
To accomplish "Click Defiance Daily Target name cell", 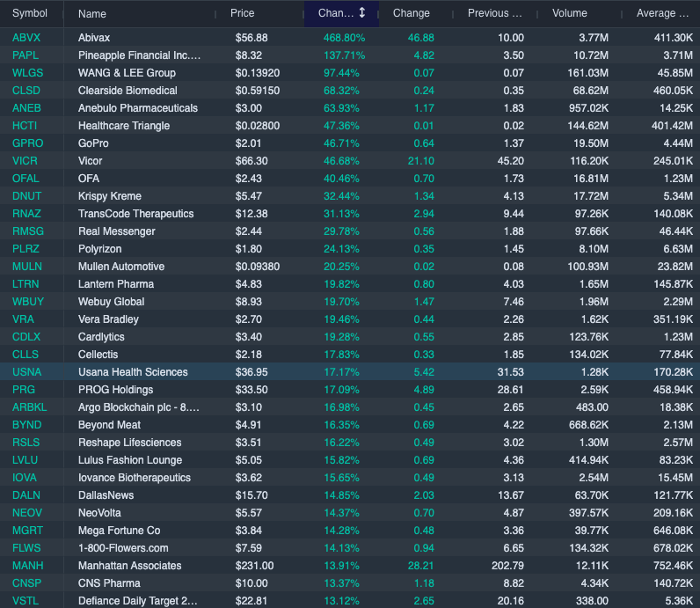I will 137,601.
